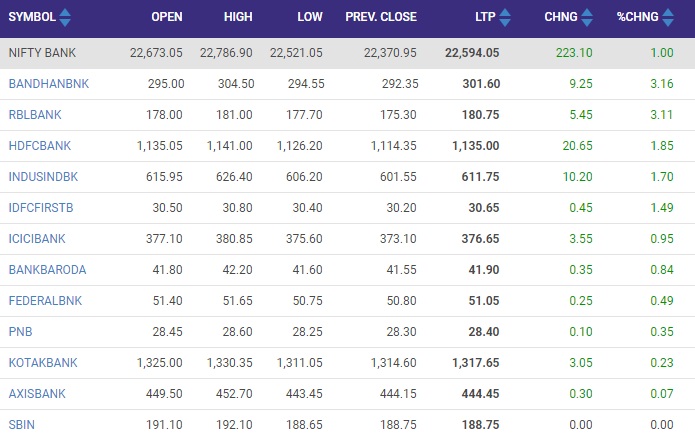Open the INDUSINDBK stock link

tap(43, 177)
